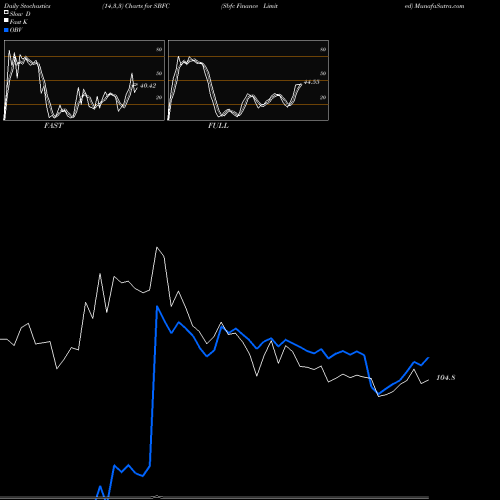Click the 20 axis label in FAST chart

pos(159,97)
